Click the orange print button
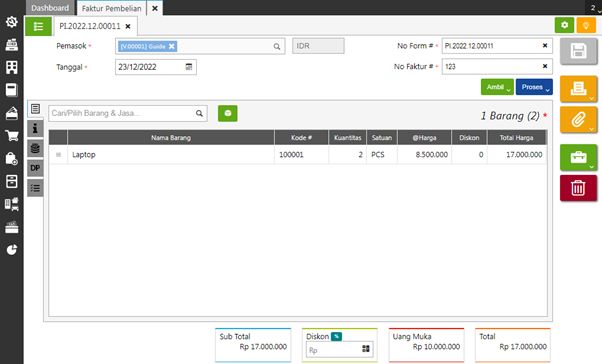 click(x=578, y=89)
